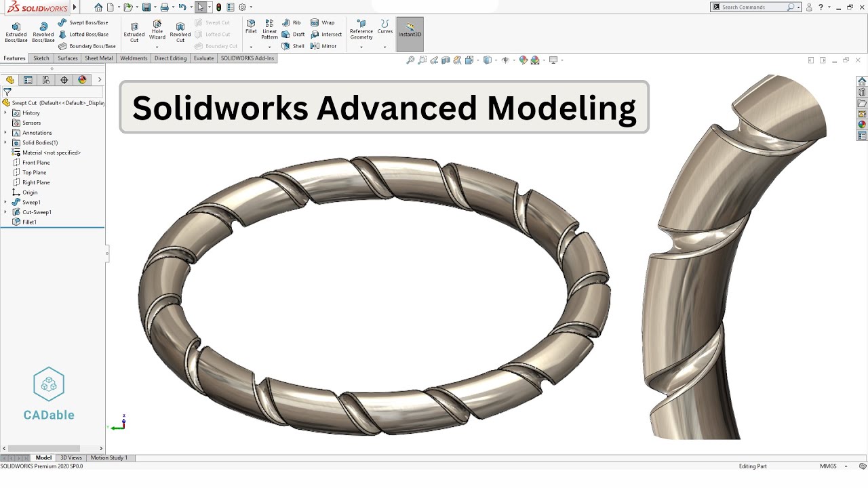
Task: Expand the Annotations folder
Action: 5,133
